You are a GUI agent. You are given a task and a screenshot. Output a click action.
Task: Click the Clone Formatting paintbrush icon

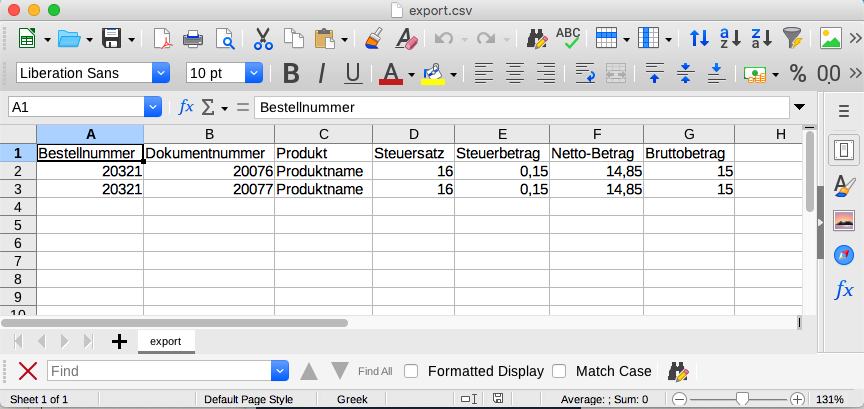click(x=373, y=39)
